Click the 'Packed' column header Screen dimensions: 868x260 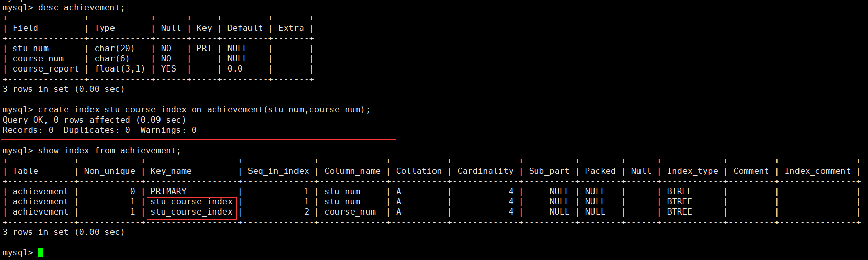(600, 171)
